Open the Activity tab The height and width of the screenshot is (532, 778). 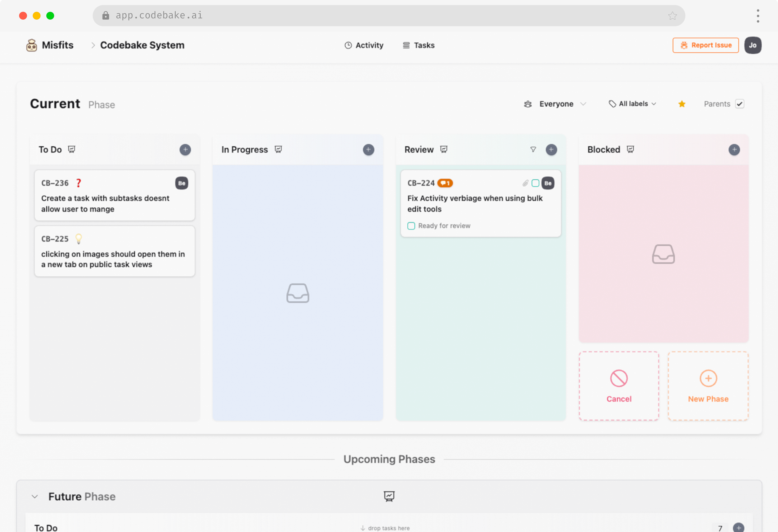tap(364, 45)
